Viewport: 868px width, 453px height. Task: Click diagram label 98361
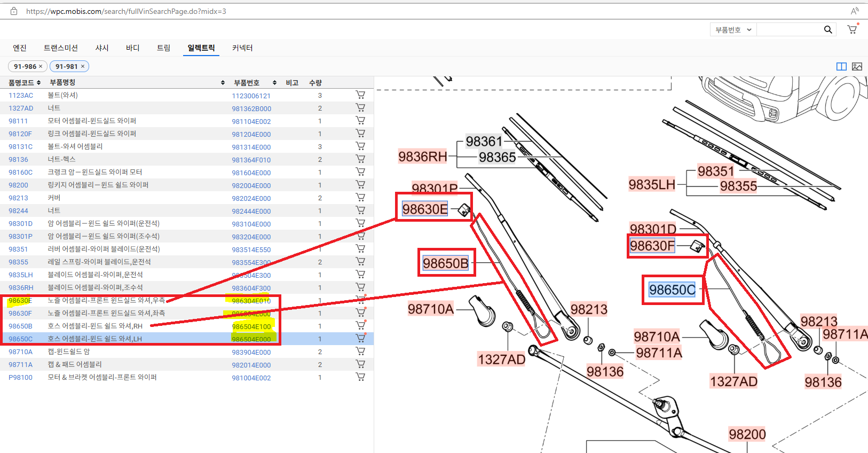(x=484, y=141)
